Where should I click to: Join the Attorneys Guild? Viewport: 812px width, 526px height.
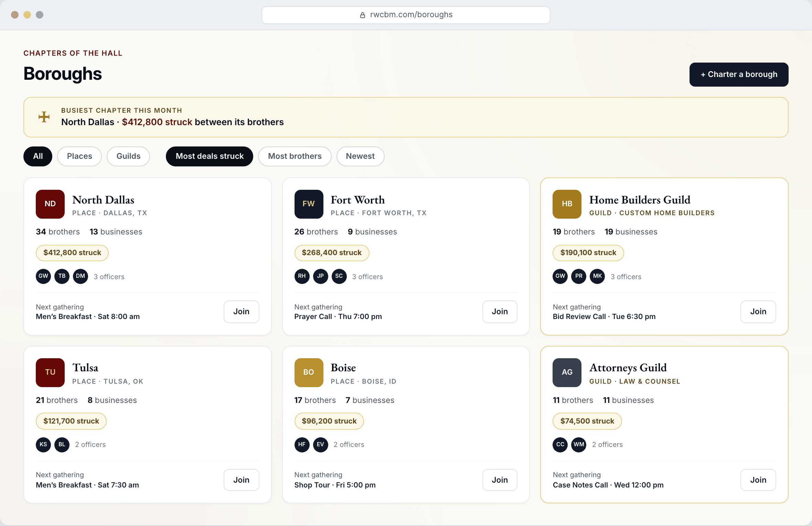coord(758,480)
